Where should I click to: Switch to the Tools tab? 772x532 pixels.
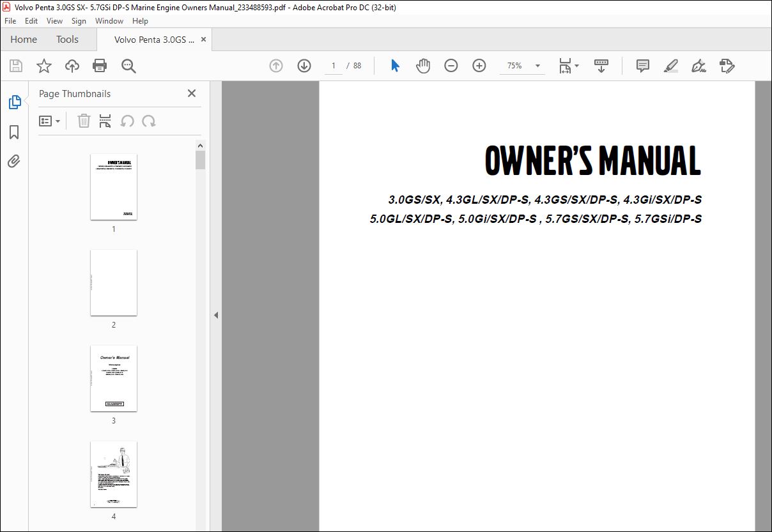tap(67, 40)
